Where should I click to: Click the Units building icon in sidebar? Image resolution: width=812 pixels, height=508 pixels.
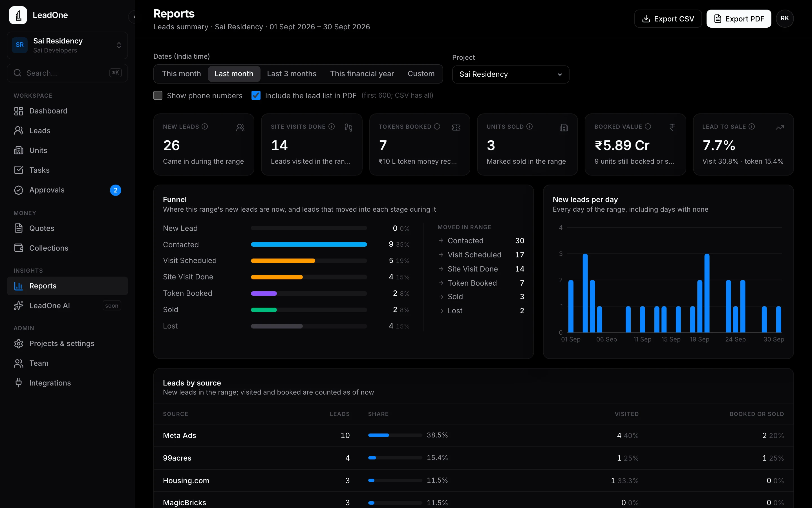click(x=18, y=150)
